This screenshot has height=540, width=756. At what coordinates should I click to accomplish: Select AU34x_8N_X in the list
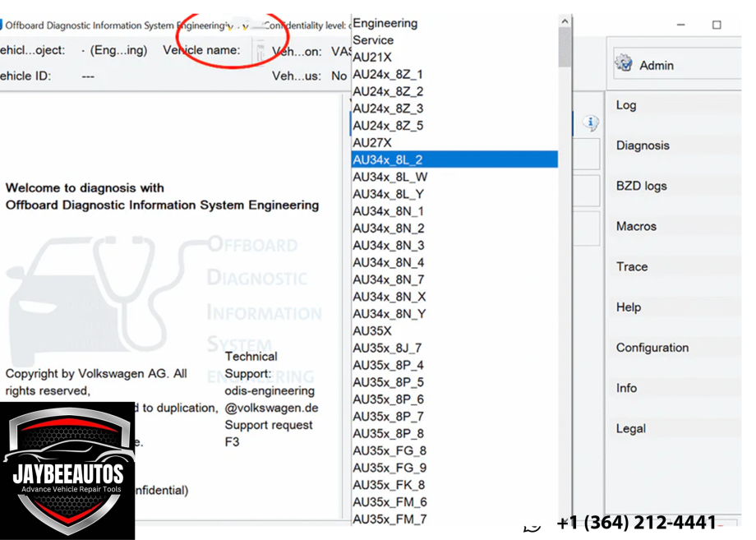454,297
